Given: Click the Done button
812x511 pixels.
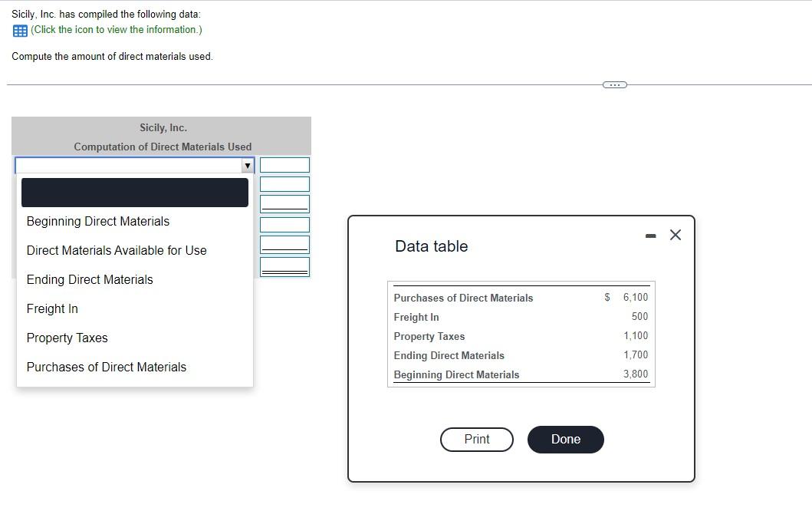Looking at the screenshot, I should [565, 439].
